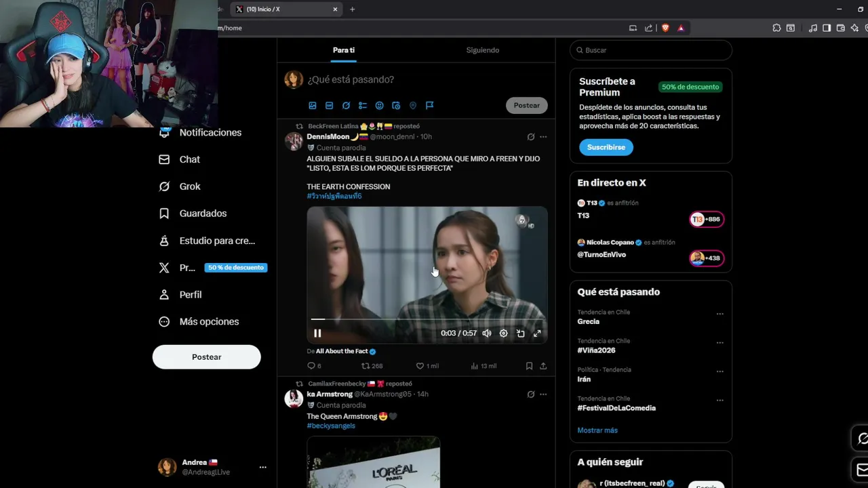Open Premium entry in the sidebar

point(212,268)
